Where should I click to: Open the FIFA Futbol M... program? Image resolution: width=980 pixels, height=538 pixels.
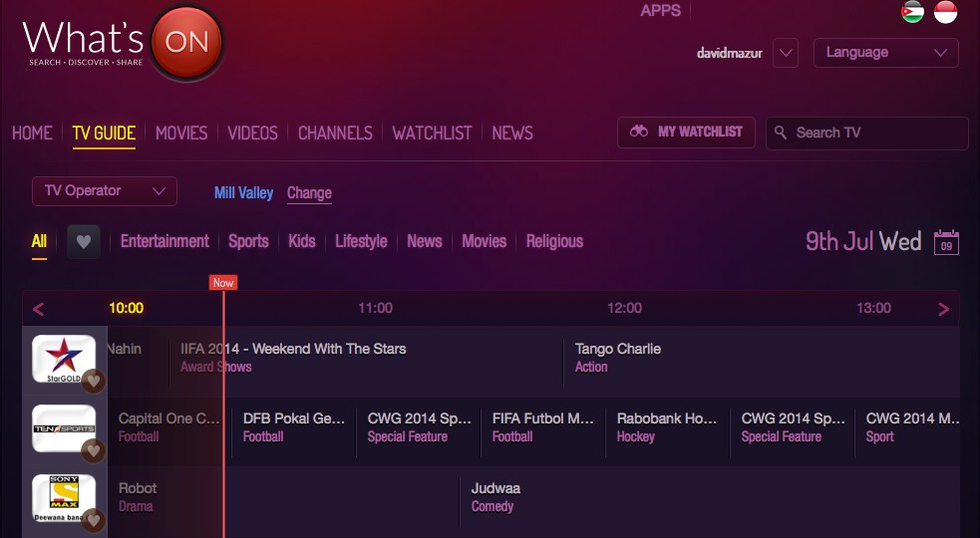[543, 418]
